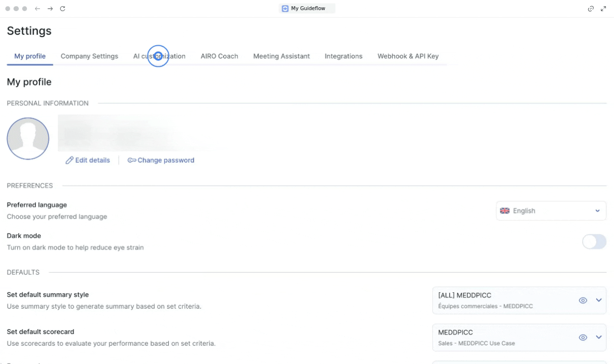
Task: Preview default summary style with eye icon
Action: (583, 300)
